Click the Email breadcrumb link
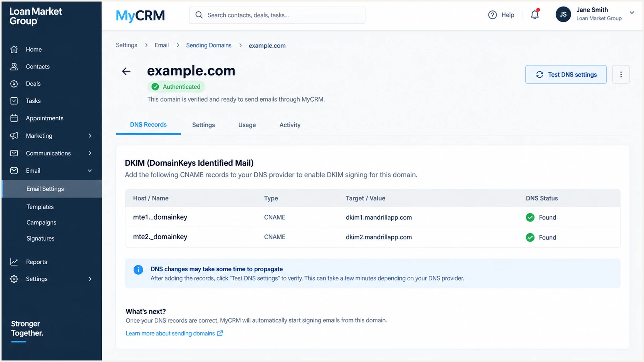 (x=162, y=45)
